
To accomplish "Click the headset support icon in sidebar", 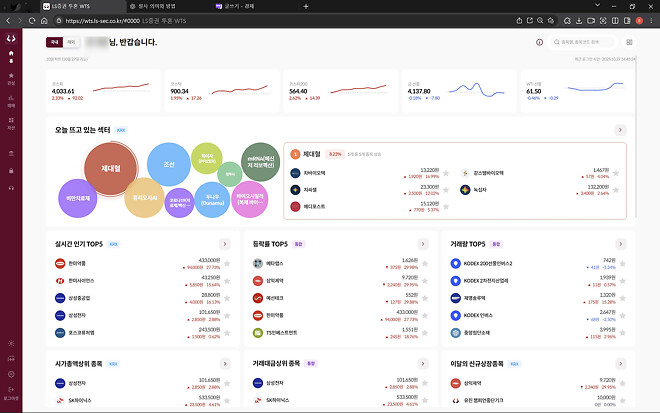I will click(x=11, y=188).
